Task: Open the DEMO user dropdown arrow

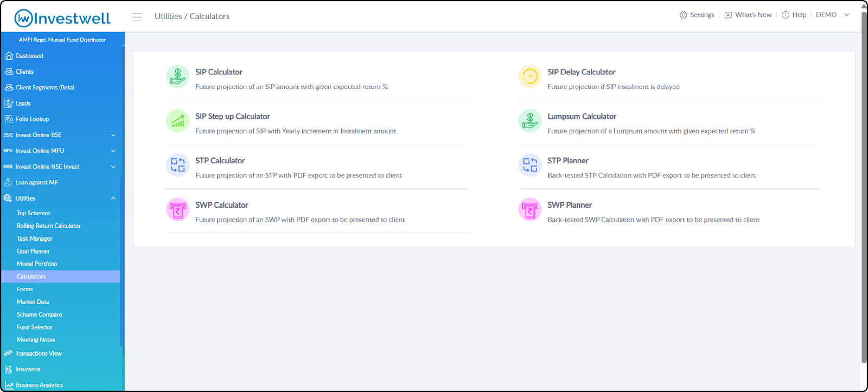Action: pos(846,15)
